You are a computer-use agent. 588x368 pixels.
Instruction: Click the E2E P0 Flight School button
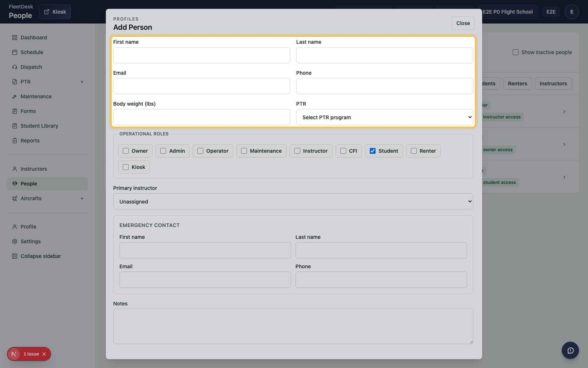tap(508, 12)
